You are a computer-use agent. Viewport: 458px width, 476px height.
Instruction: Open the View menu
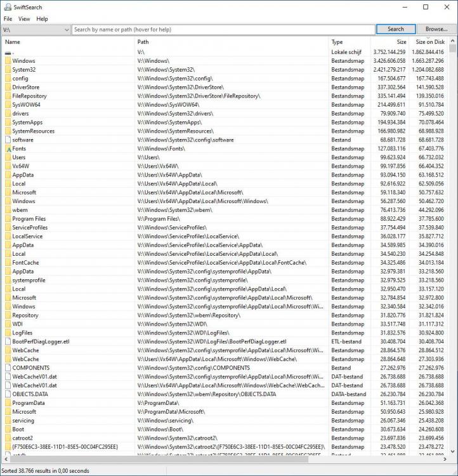24,19
